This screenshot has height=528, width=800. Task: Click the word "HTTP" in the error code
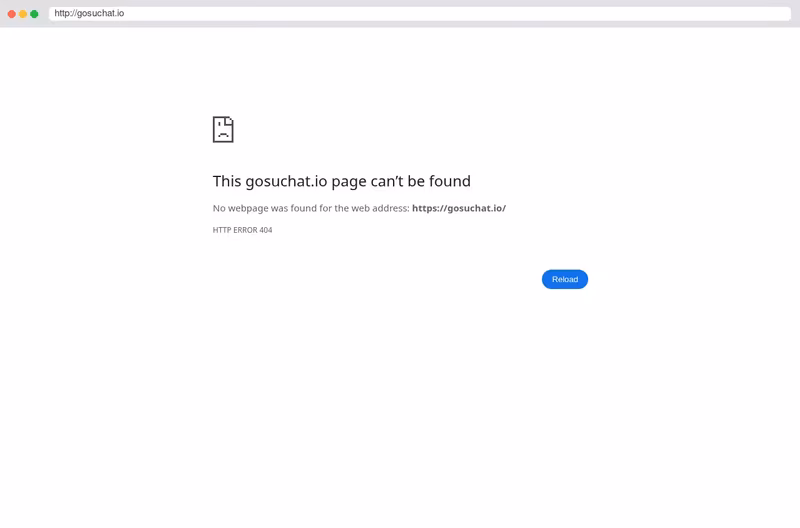[x=222, y=230]
